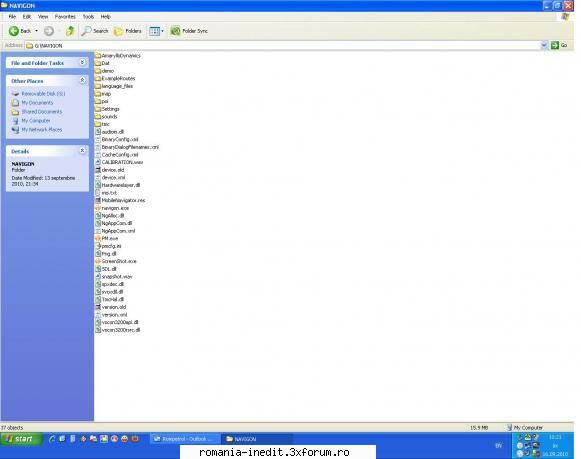Collapse the Other Places panel
The image size is (581, 459).
point(82,80)
